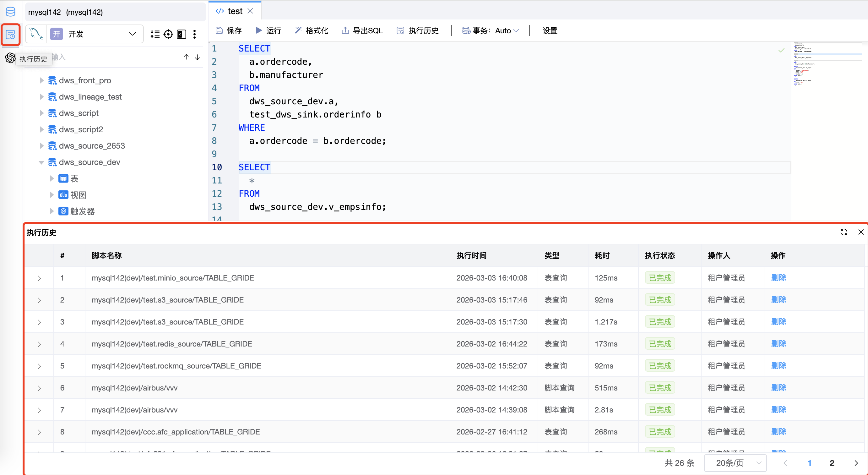Click the locate-in-tree target icon

168,34
